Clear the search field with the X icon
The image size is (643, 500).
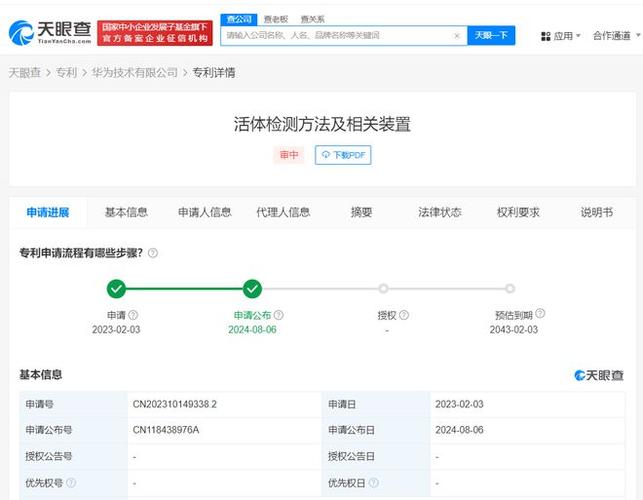point(457,36)
